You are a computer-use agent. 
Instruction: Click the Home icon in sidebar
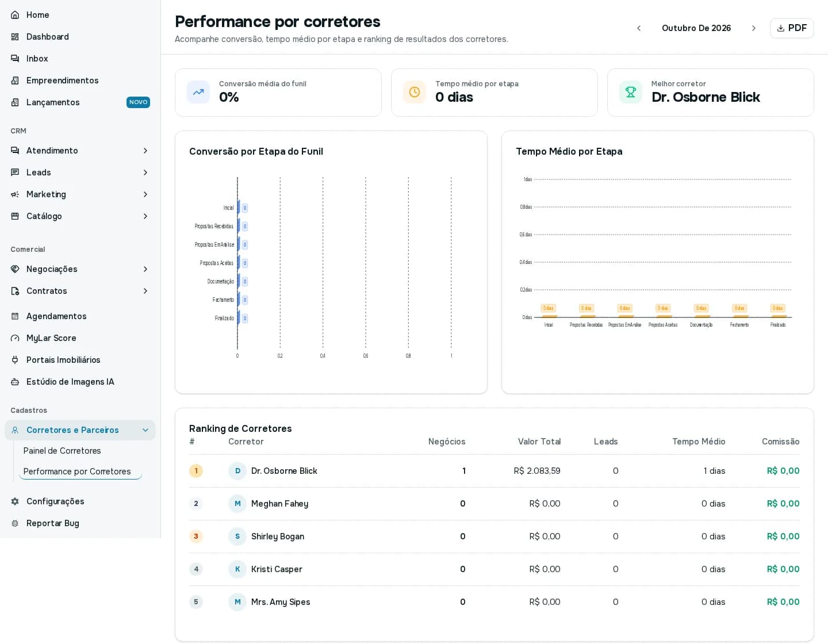(15, 15)
